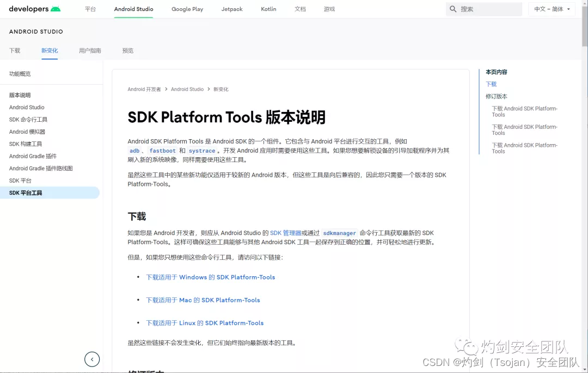This screenshot has height=373, width=588.
Task: Open the 中文 – 简体 language dropdown
Action: coord(552,9)
